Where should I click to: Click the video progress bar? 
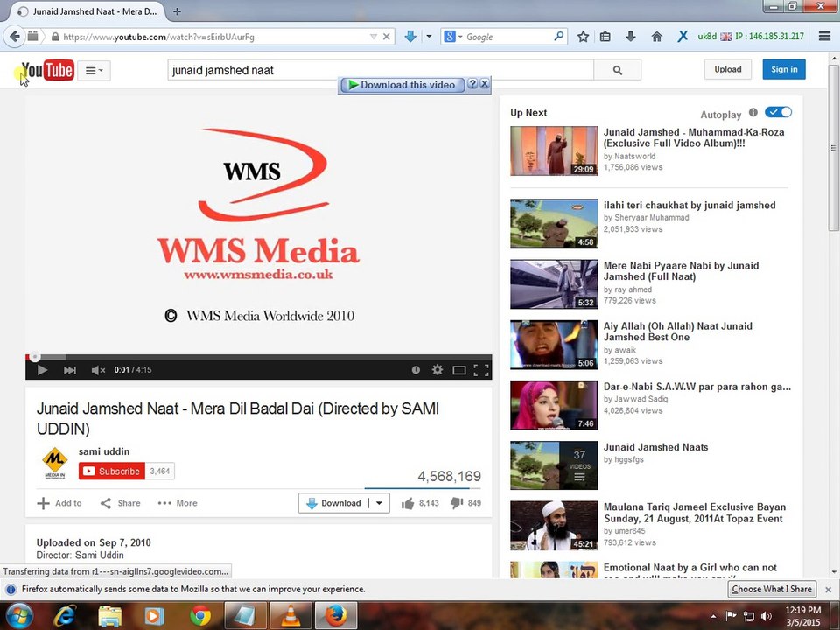pos(258,357)
